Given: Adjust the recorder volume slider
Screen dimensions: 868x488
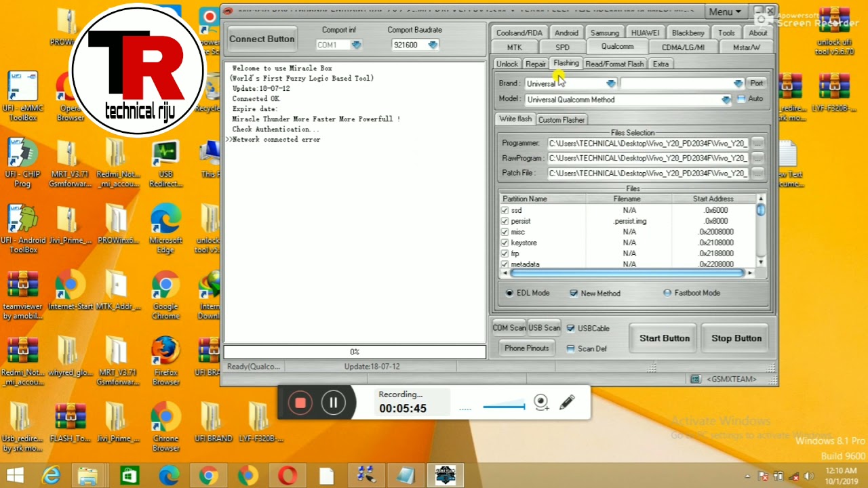Looking at the screenshot, I should tap(504, 407).
